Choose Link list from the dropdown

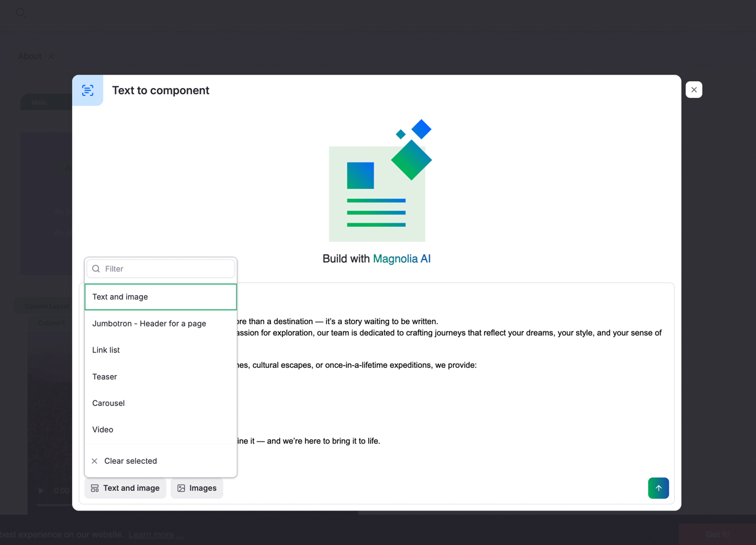coord(105,349)
